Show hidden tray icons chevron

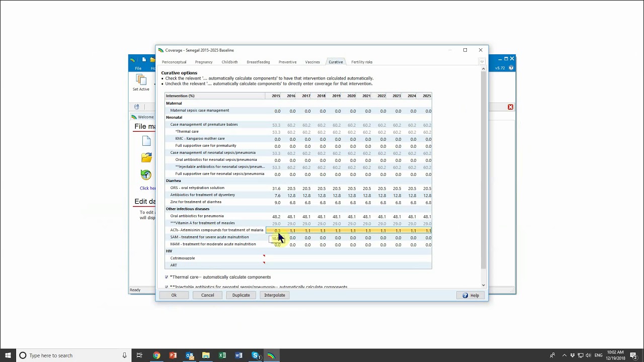564,355
